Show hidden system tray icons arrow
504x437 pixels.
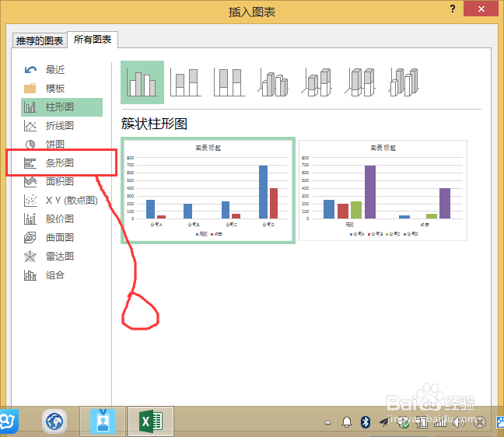(x=327, y=422)
